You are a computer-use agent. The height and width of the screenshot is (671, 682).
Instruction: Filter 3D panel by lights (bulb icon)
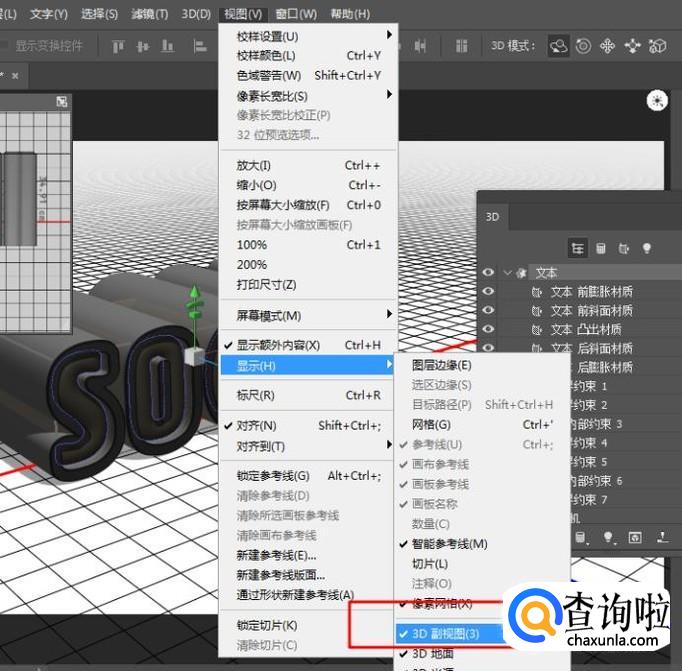click(x=647, y=248)
